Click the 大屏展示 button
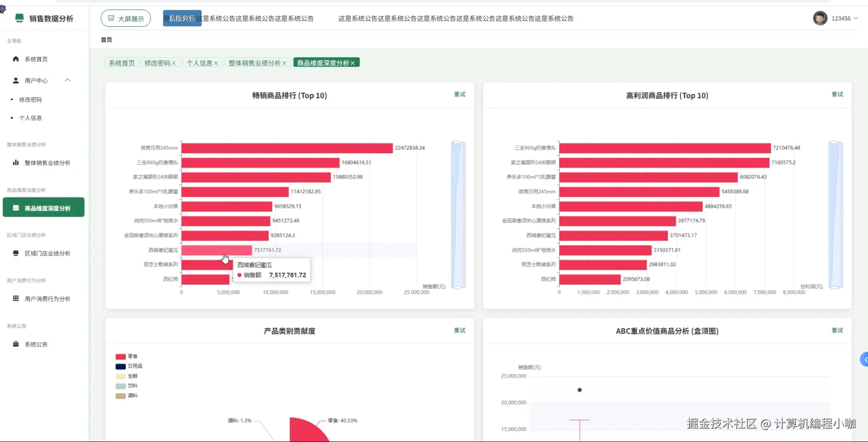868x442 pixels. click(x=126, y=18)
